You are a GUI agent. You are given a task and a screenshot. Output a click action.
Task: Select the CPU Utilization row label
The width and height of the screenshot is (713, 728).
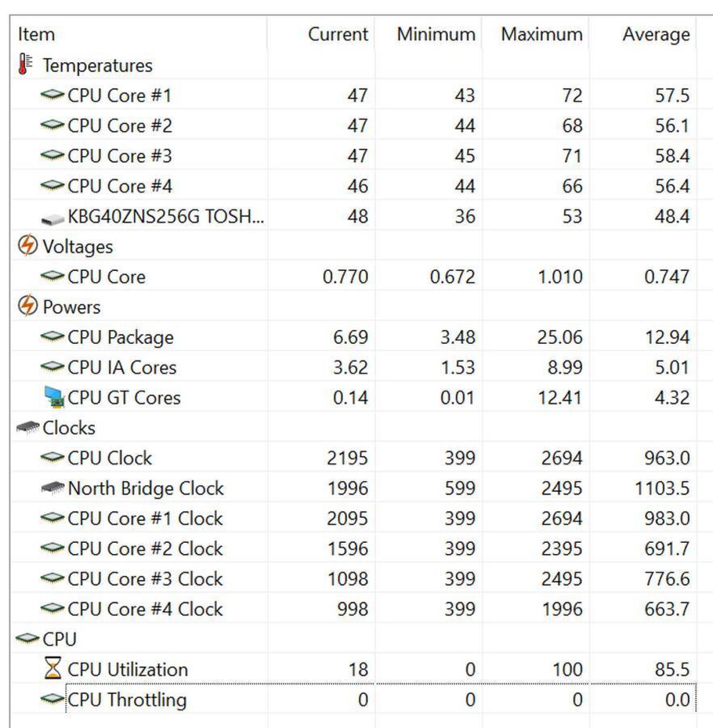(127, 669)
